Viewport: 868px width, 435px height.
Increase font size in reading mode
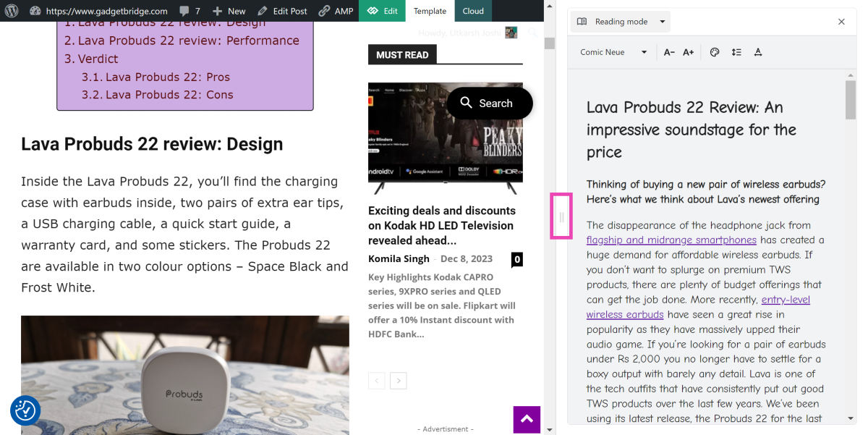(x=689, y=52)
